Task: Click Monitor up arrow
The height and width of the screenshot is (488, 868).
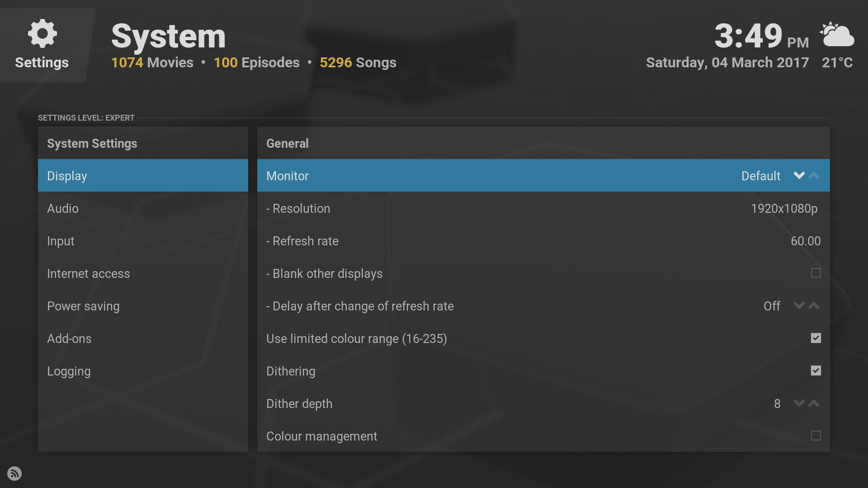Action: point(814,175)
